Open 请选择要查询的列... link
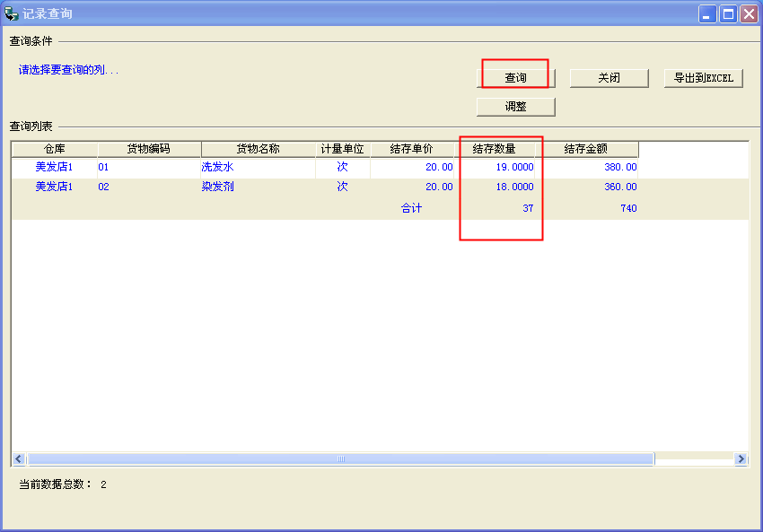The image size is (763, 532). tap(68, 70)
